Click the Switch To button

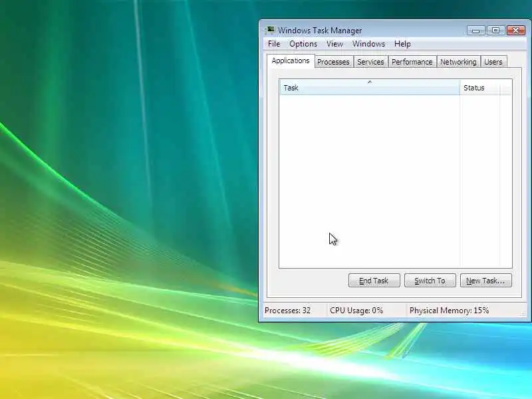(430, 281)
